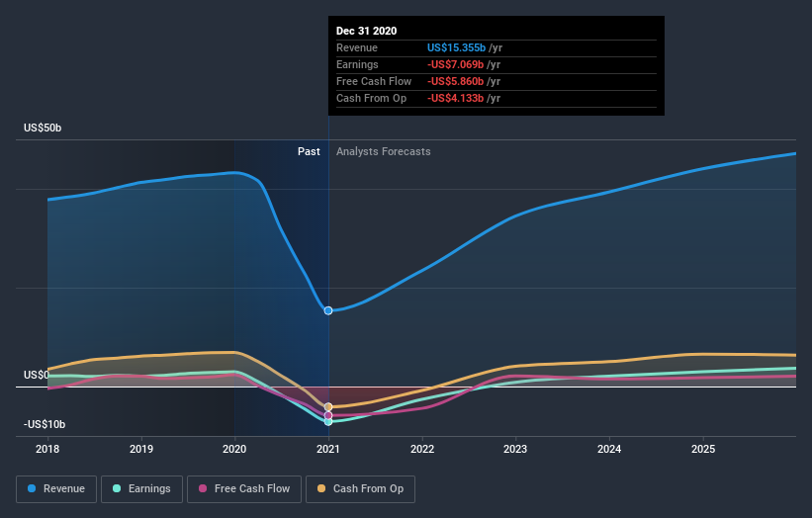Select the Revenue data point at 2021
The width and height of the screenshot is (812, 518).
328,310
